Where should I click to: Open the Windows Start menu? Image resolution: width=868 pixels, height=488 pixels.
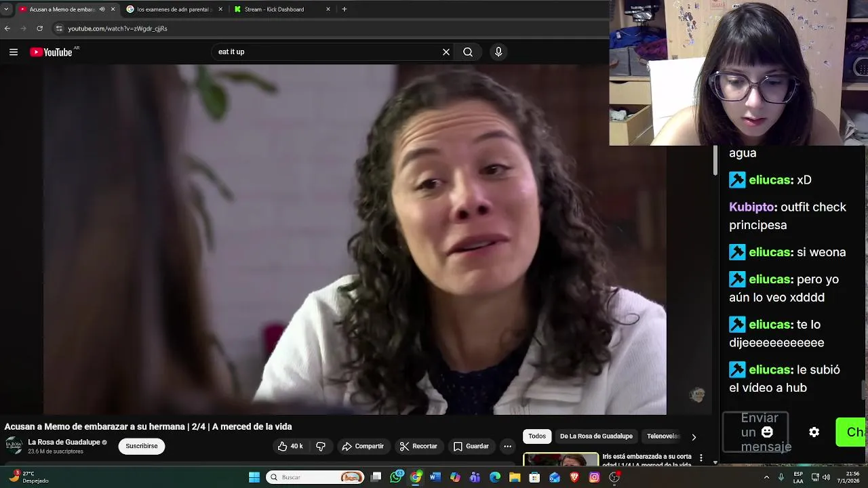point(254,477)
